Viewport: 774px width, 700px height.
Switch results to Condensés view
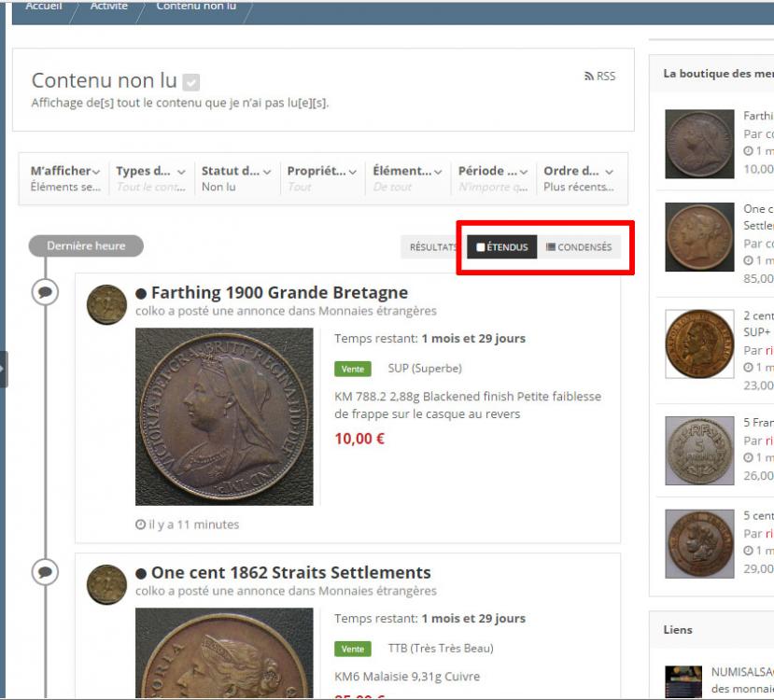click(x=579, y=246)
